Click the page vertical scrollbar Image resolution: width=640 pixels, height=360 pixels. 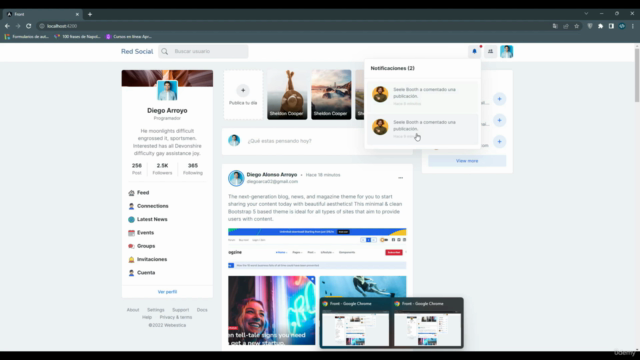click(x=637, y=76)
